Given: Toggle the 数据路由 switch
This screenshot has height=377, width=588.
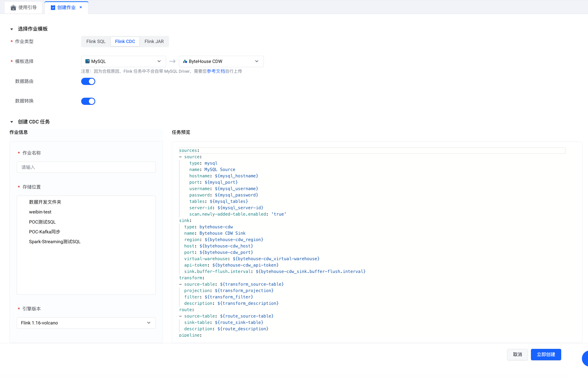Looking at the screenshot, I should click(88, 82).
